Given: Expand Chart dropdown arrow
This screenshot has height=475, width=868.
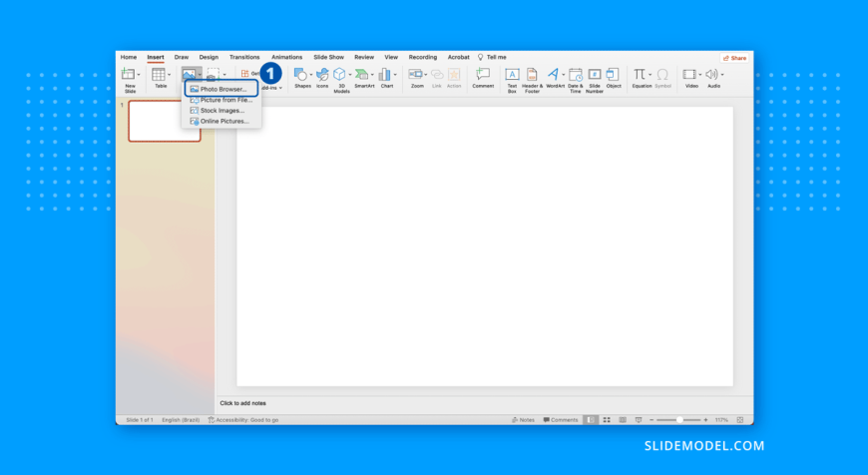Looking at the screenshot, I should coord(395,75).
